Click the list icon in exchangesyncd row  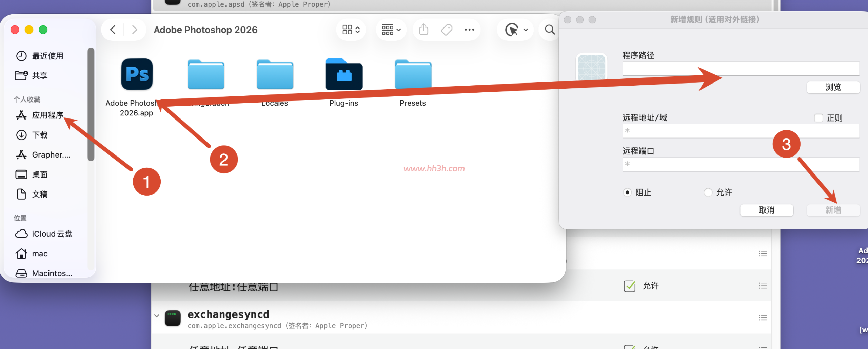[763, 318]
